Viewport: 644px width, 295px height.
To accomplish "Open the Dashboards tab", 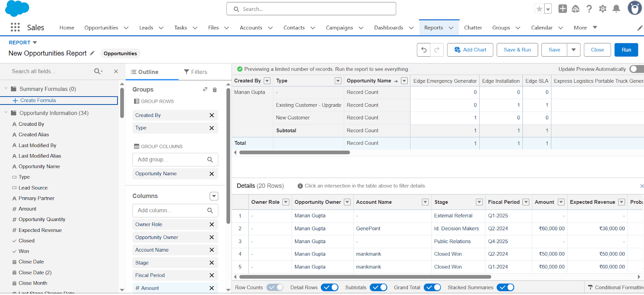I will (x=389, y=28).
